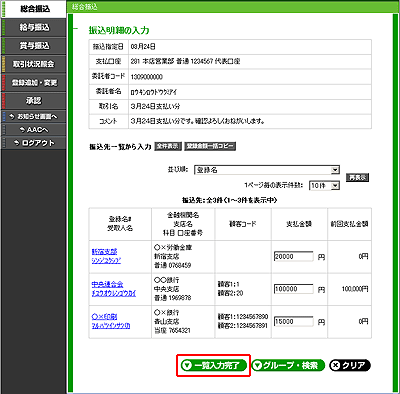The image size is (400, 394).
Task: Select the 振込指定日 value 03月24日
Action: pos(143,47)
